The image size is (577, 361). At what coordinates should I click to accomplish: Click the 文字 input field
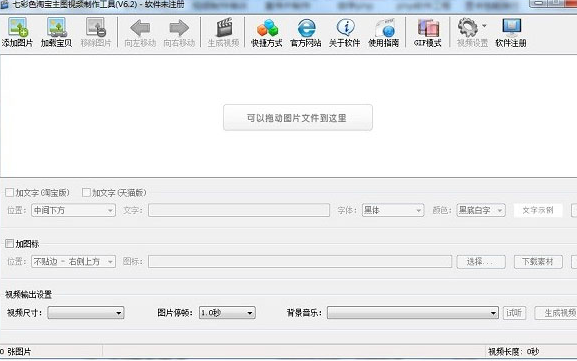pos(239,210)
